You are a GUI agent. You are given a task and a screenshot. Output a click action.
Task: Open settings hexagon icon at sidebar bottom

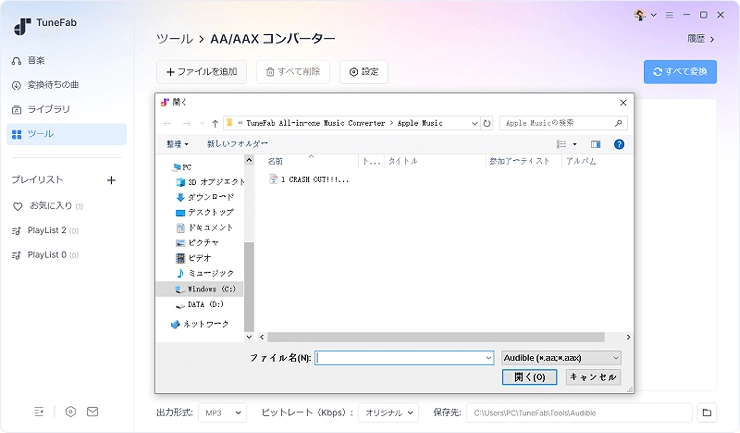71,412
